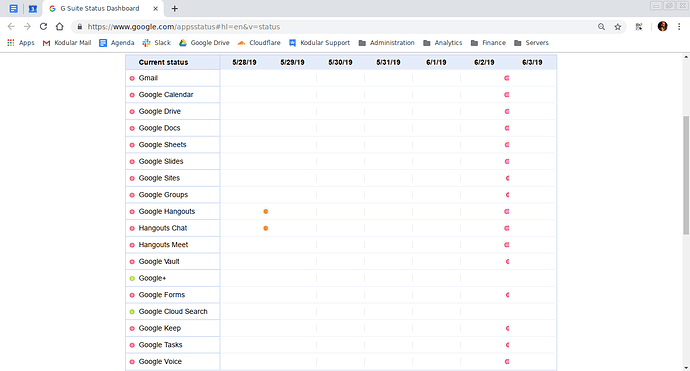Click the Google Slides outage indicator
This screenshot has height=371, width=690.
click(x=507, y=162)
